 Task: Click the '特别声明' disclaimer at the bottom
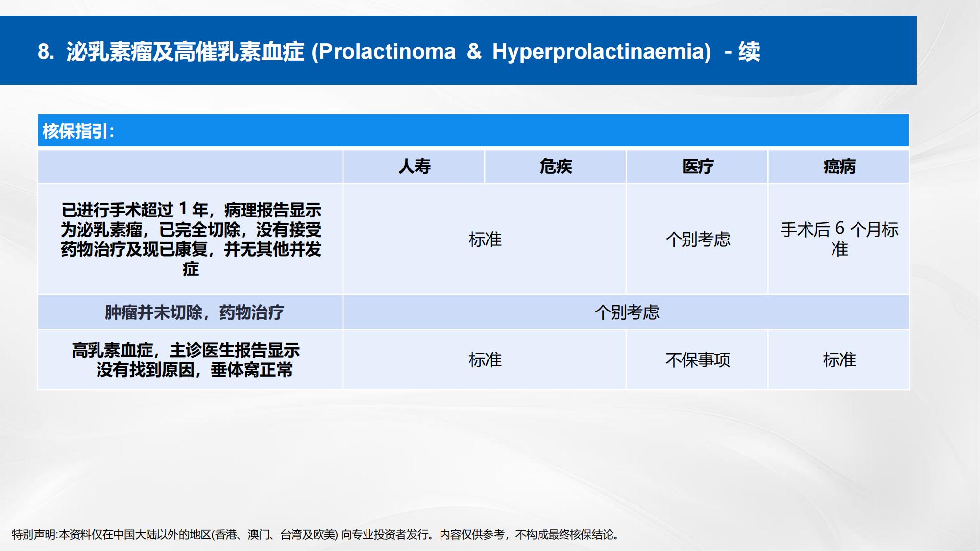point(317,534)
